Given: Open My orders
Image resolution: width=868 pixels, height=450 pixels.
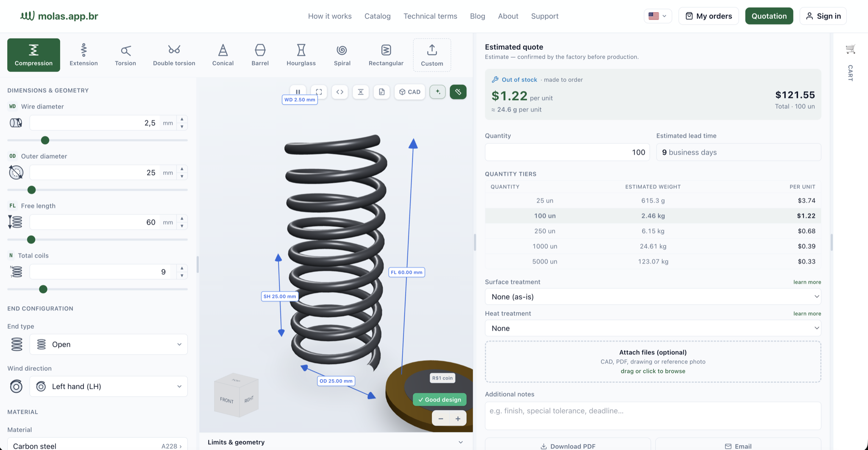Looking at the screenshot, I should pyautogui.click(x=709, y=16).
